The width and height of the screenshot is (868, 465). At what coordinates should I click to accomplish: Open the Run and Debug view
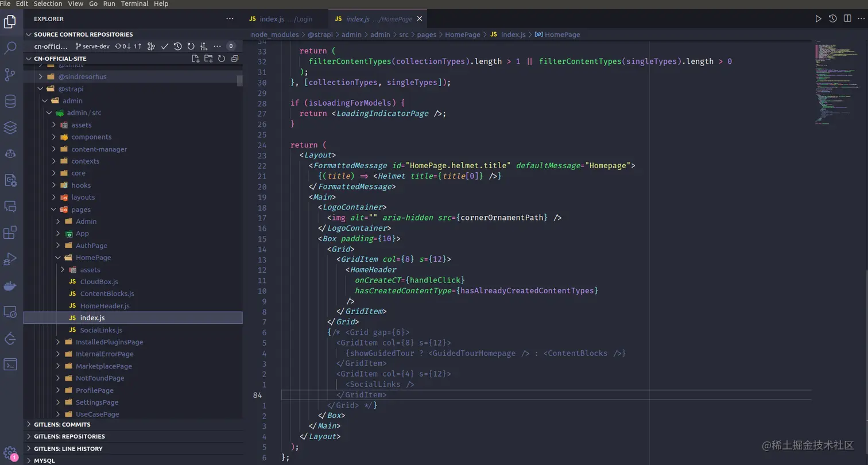coord(10,259)
